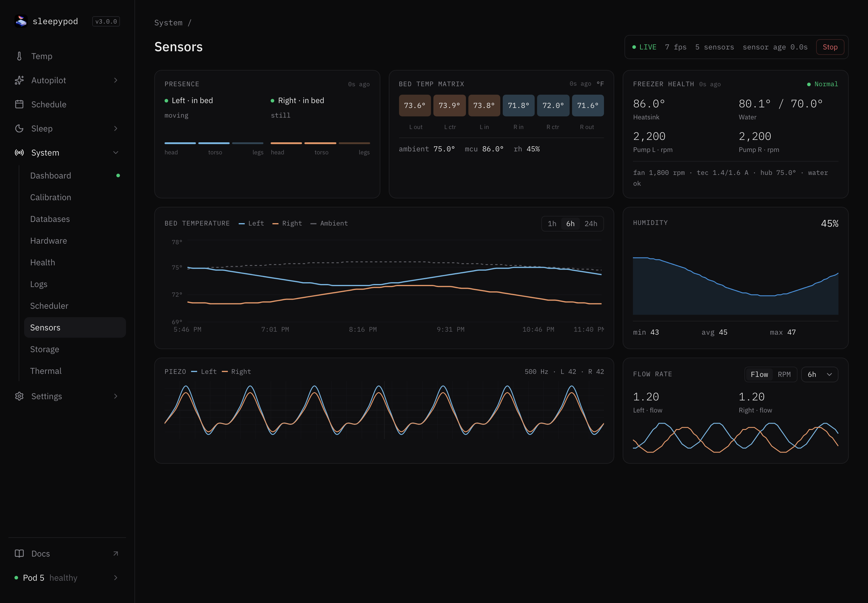Open the Pod 5 chevron

(x=115, y=578)
